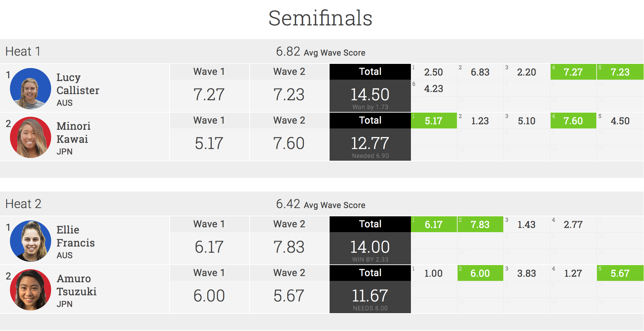
Task: Click the green 7.60 wave score cell
Action: click(573, 121)
